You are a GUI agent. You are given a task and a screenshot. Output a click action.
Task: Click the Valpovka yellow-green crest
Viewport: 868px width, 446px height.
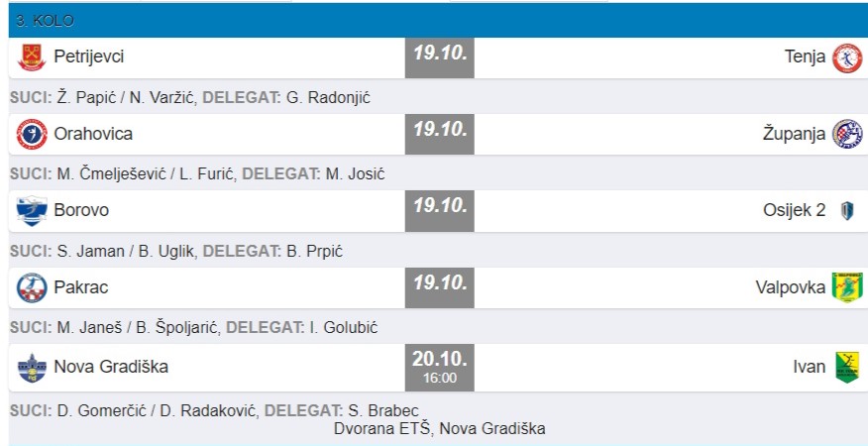click(x=847, y=287)
